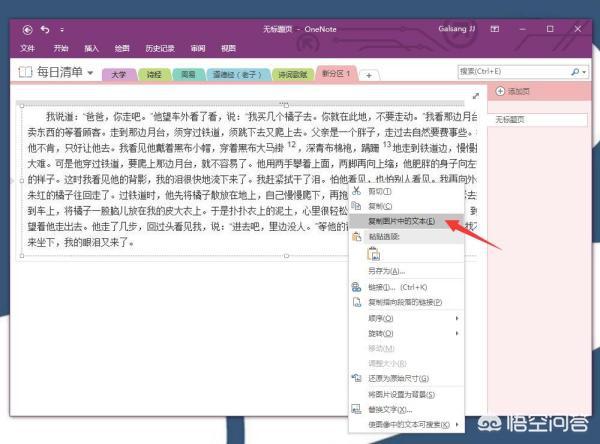The image size is (600, 444).
Task: Click the Cut scissors icon in context menu
Action: (x=357, y=191)
